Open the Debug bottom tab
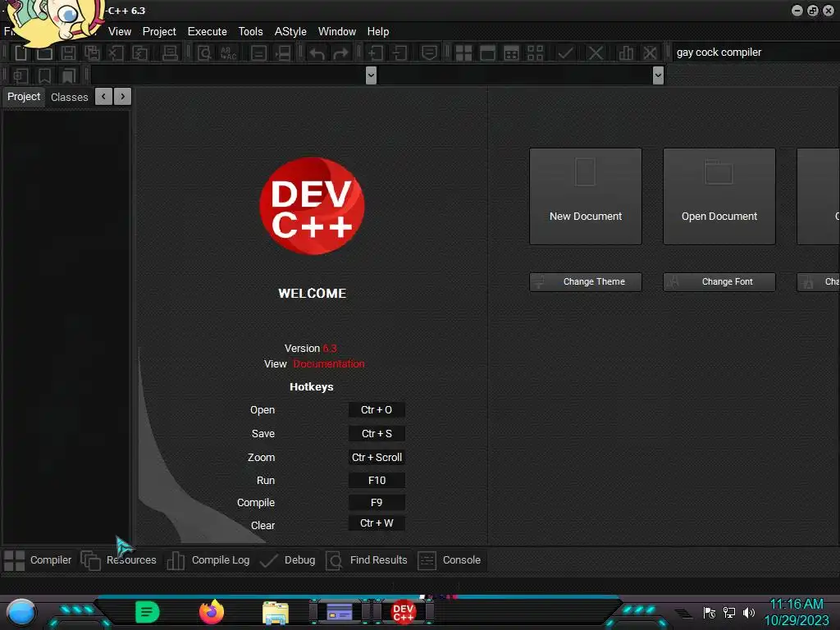840x630 pixels. (x=287, y=560)
